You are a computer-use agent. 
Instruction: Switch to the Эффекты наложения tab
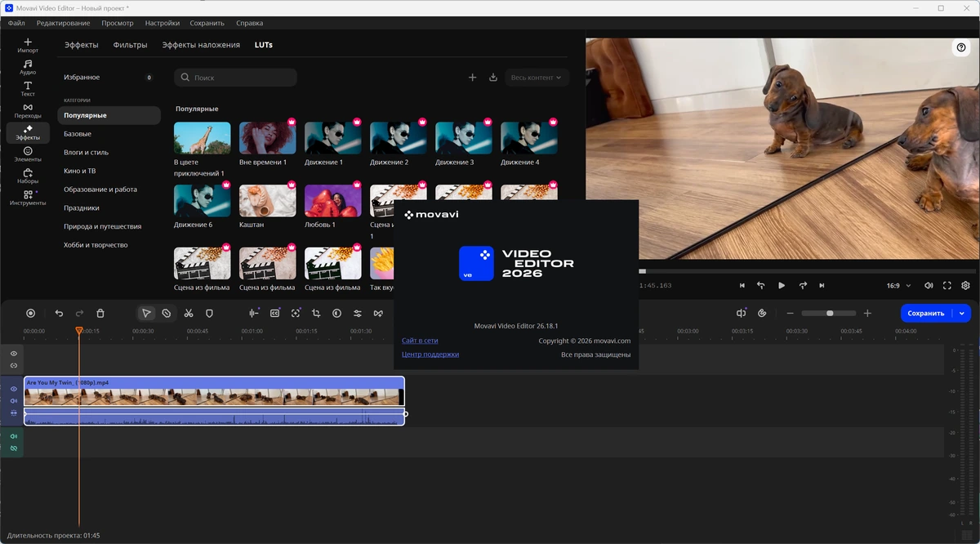pos(201,45)
